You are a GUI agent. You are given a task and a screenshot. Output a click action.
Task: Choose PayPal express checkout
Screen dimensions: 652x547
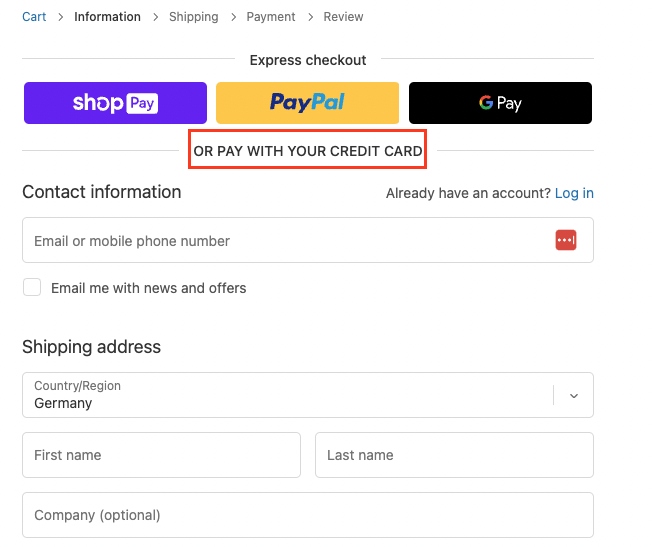click(307, 103)
